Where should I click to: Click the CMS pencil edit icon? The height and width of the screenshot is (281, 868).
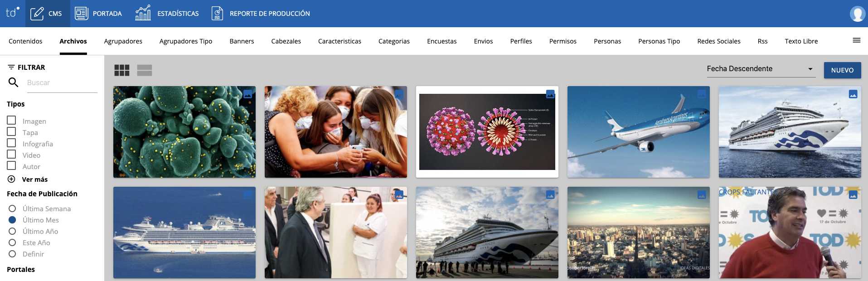click(37, 14)
